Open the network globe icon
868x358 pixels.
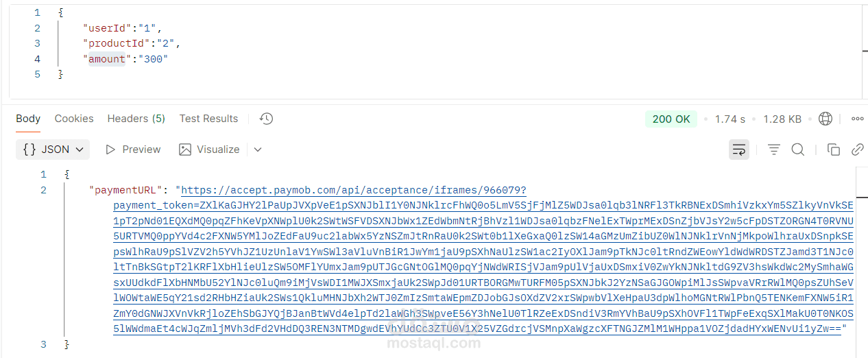(x=825, y=119)
